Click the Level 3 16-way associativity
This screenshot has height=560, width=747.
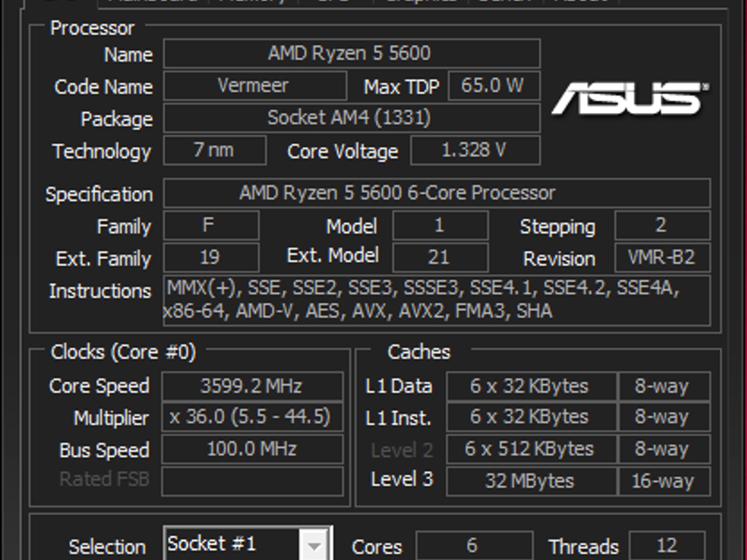[664, 481]
